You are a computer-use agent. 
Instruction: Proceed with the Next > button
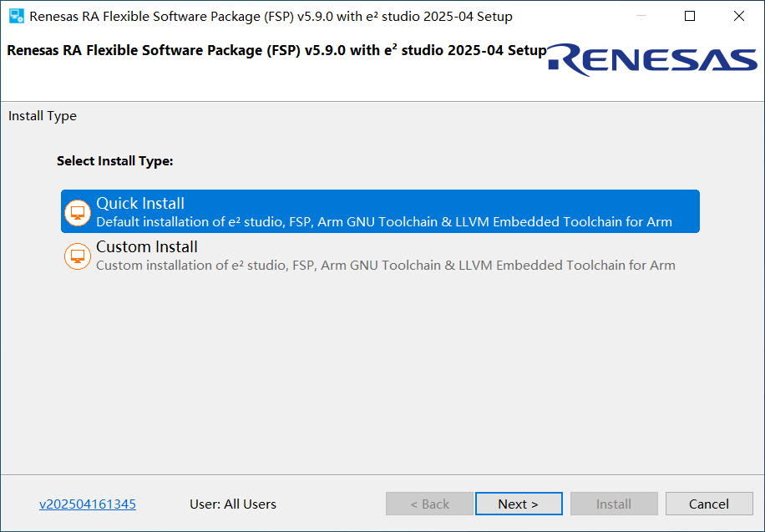[x=519, y=504]
